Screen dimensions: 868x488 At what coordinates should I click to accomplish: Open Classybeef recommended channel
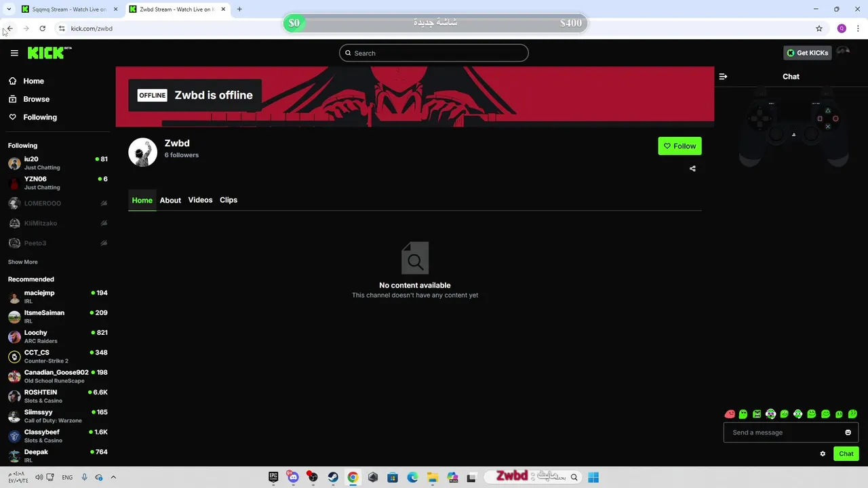point(58,436)
